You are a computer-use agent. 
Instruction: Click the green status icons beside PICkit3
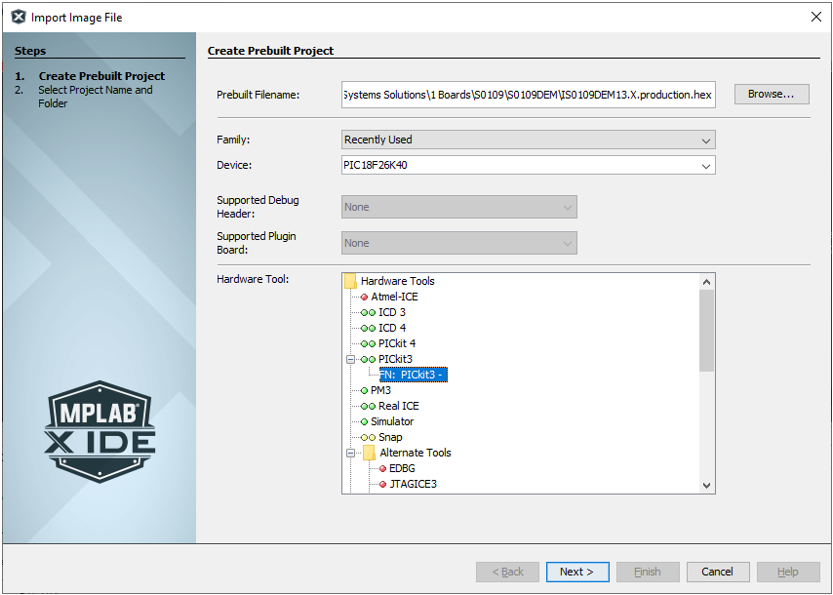(368, 360)
